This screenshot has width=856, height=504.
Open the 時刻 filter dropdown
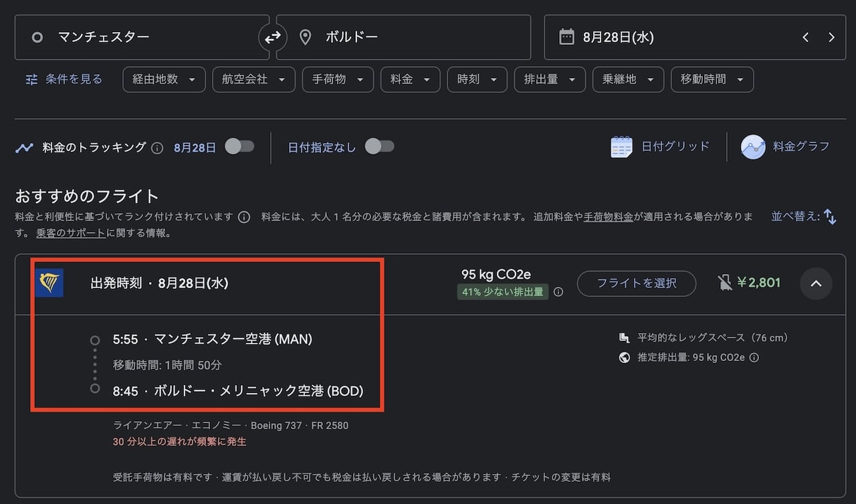coord(477,80)
